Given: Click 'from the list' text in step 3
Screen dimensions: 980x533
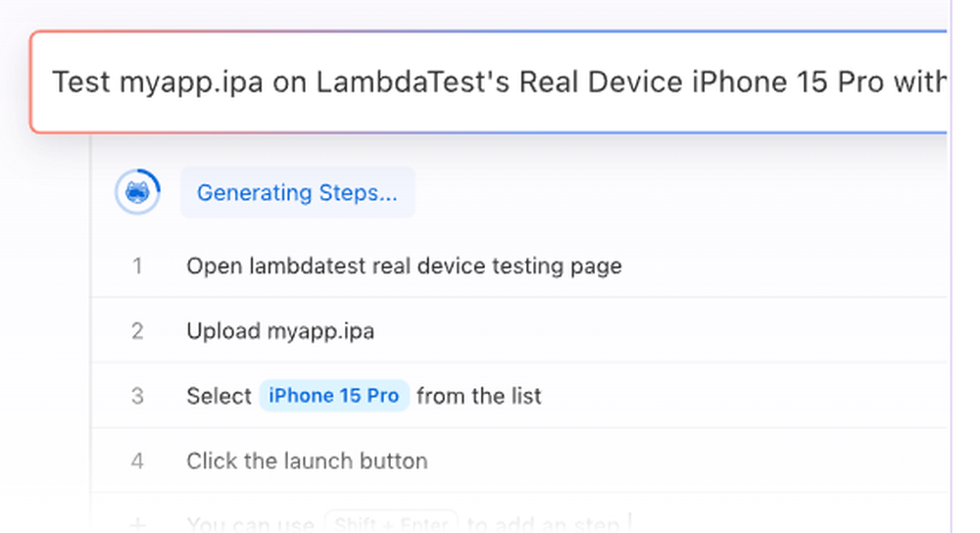Looking at the screenshot, I should 479,396.
